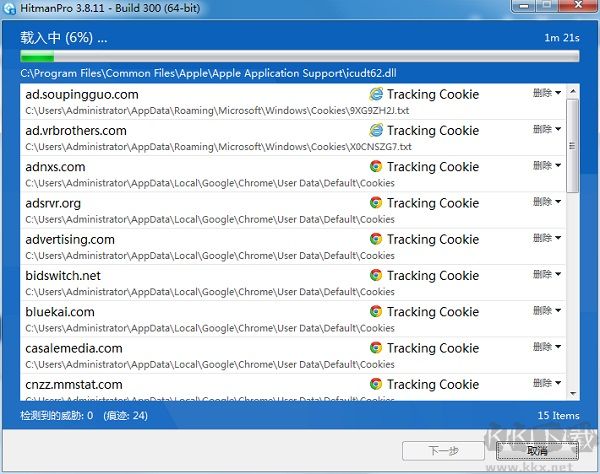Screen dimensions: 600x474
Task: Open the 删除 action dropdown for ad.soupingguo.com
Action: coord(547,93)
